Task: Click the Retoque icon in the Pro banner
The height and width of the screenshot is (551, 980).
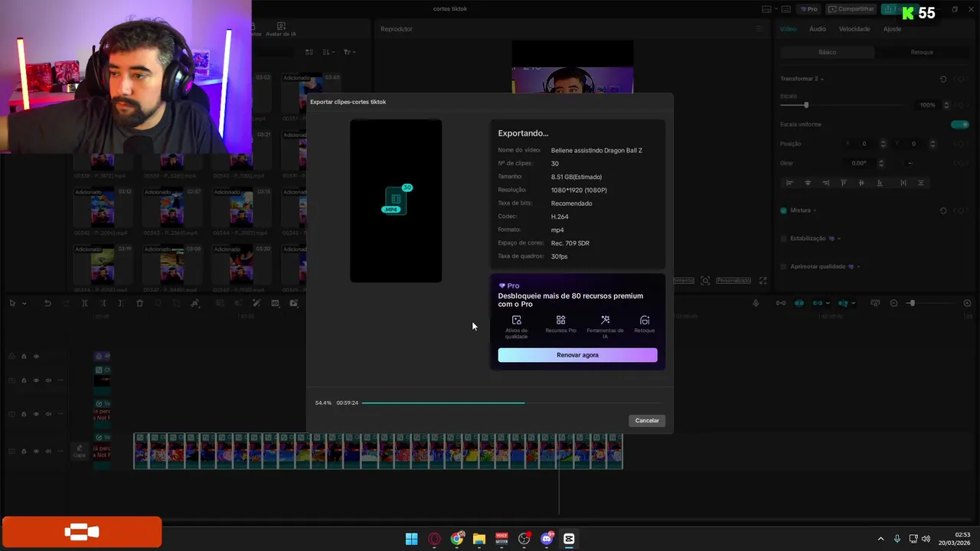Action: (645, 320)
